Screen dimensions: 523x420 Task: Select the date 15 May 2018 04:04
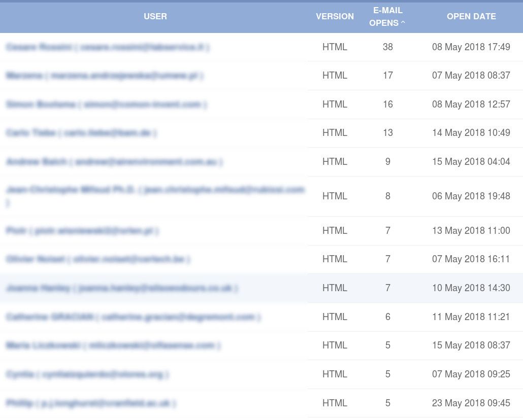pyautogui.click(x=471, y=162)
